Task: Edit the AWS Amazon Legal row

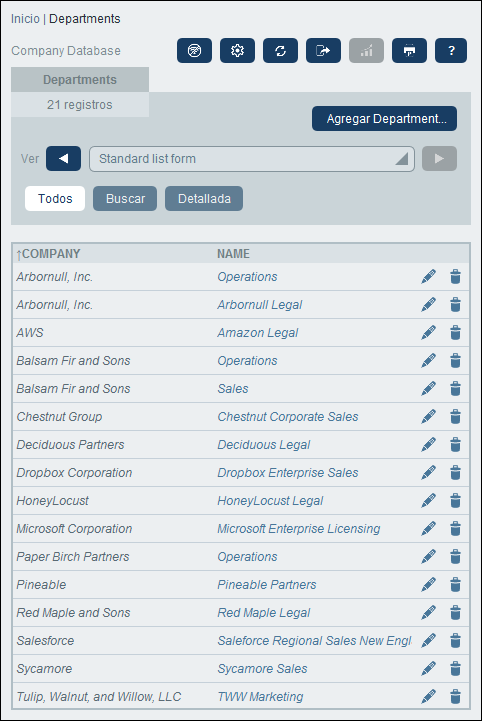Action: click(428, 332)
